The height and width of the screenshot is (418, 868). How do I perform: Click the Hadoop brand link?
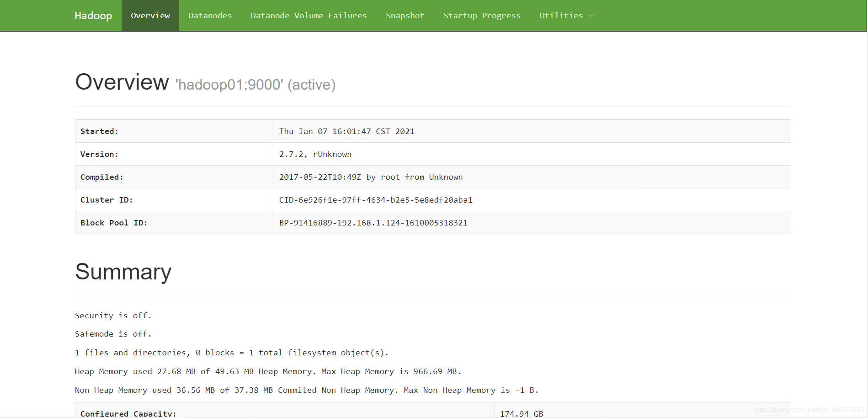[93, 16]
